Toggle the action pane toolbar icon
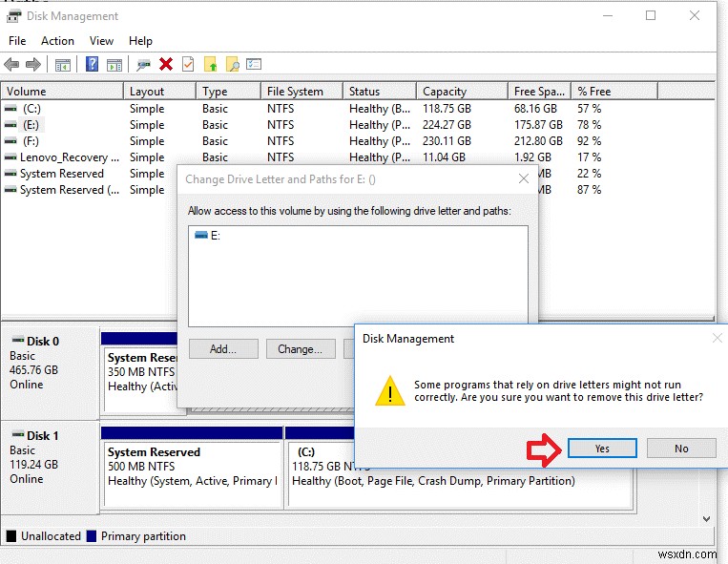 pyautogui.click(x=114, y=65)
